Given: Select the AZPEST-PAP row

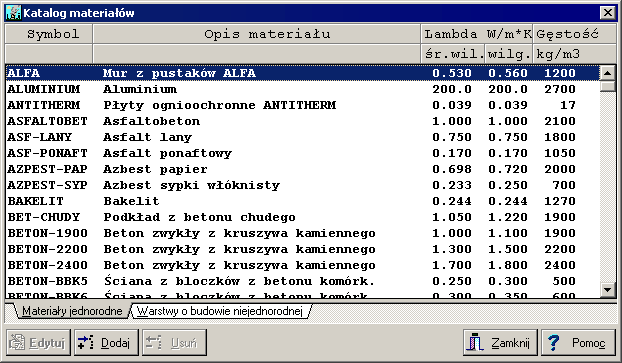Looking at the screenshot, I should point(303,169).
